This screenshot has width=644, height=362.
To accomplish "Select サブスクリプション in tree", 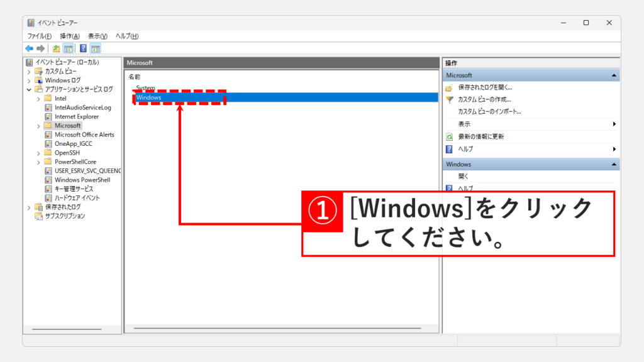I will 65,216.
